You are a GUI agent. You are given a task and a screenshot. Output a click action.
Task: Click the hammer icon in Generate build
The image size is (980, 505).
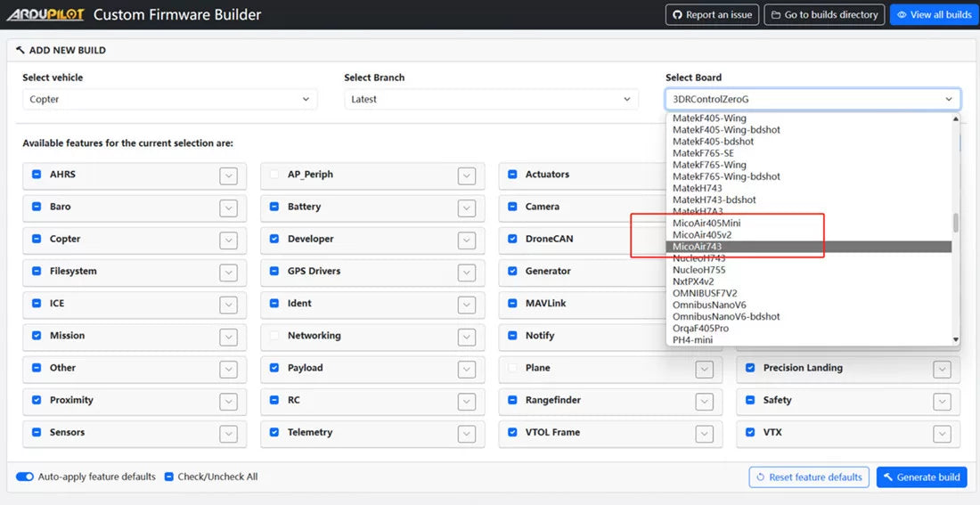click(887, 477)
